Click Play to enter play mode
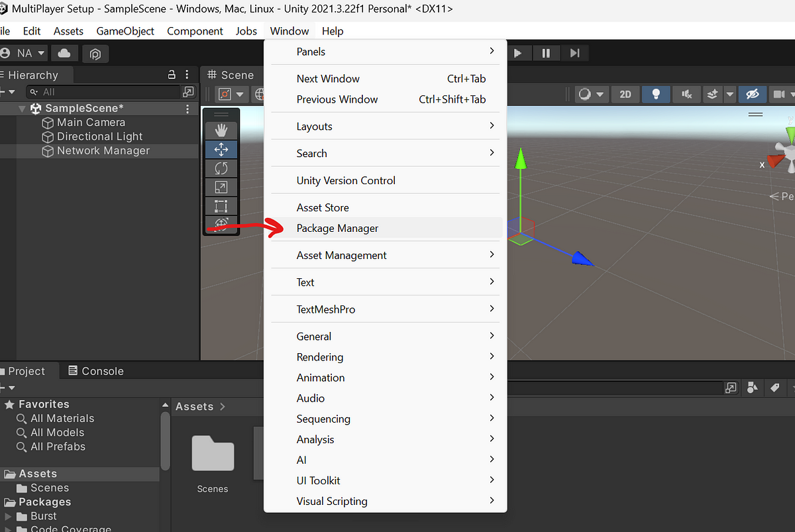The image size is (795, 532). (518, 53)
